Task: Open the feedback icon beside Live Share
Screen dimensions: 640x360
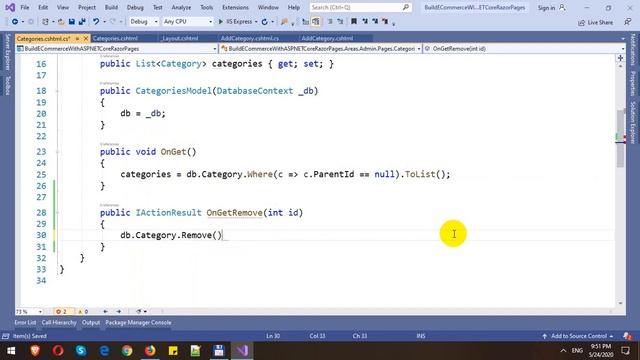Action: 628,22
